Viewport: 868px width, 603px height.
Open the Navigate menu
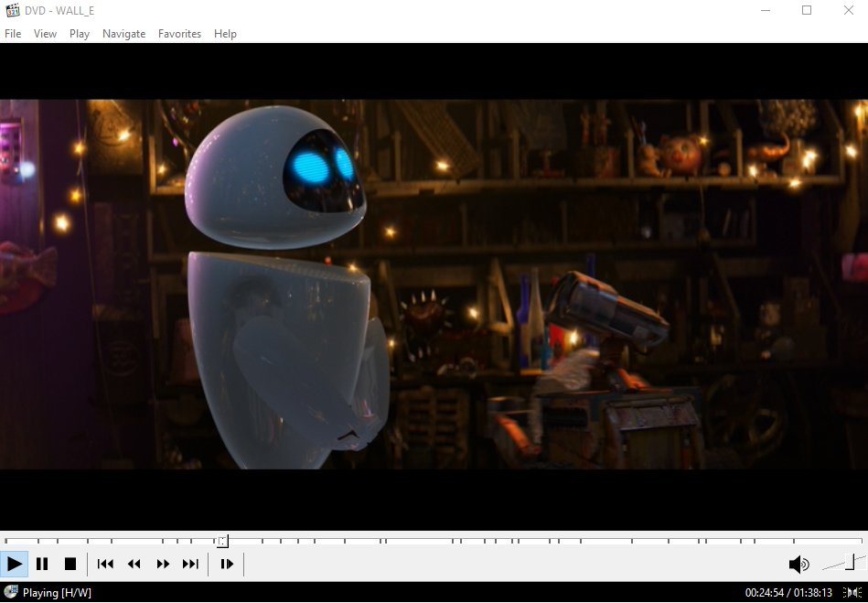[x=123, y=34]
